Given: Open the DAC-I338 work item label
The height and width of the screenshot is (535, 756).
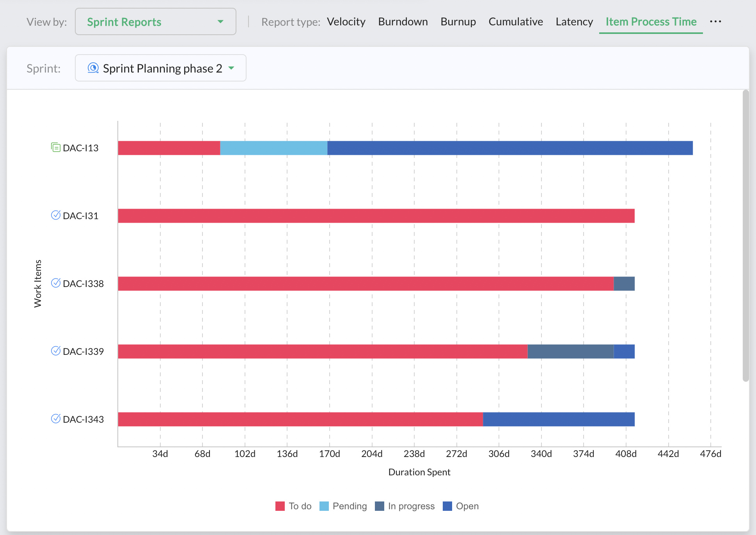Looking at the screenshot, I should [83, 283].
